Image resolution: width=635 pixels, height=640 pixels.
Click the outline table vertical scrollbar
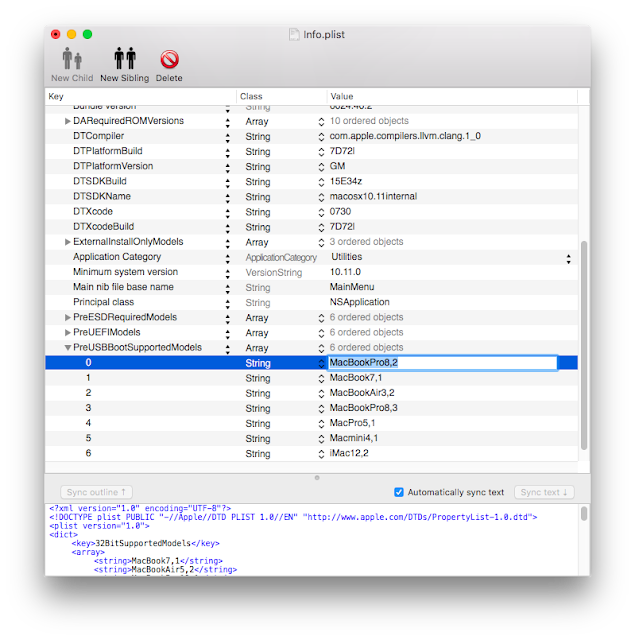[x=584, y=345]
